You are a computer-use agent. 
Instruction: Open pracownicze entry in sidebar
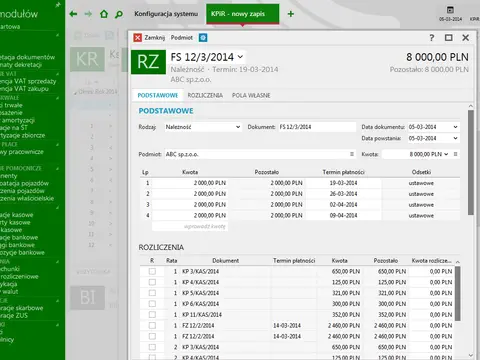22,152
